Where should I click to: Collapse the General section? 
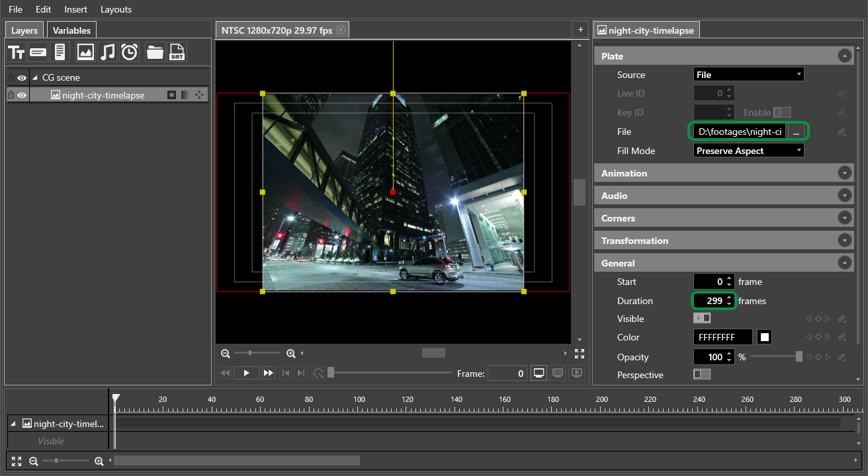coord(844,263)
